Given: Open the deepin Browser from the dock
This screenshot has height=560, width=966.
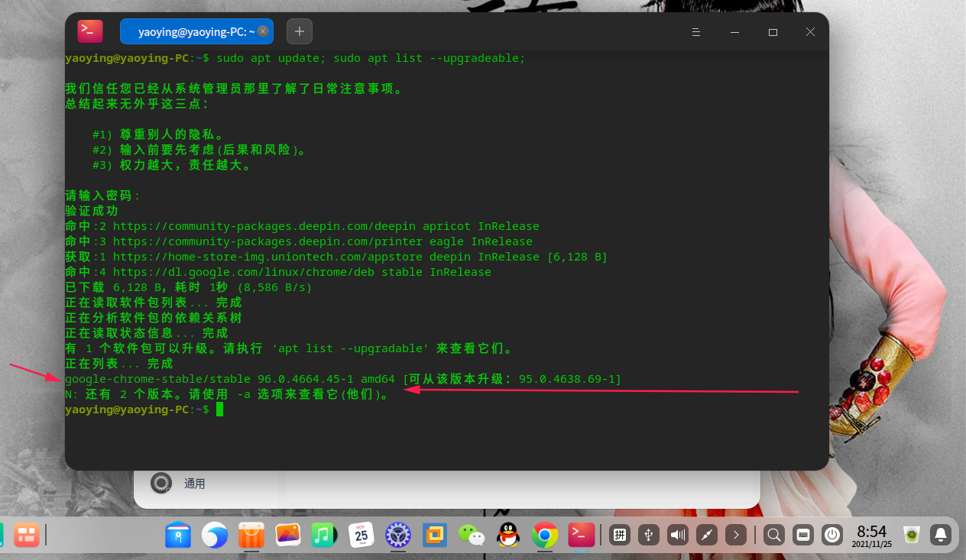Looking at the screenshot, I should coord(215,535).
